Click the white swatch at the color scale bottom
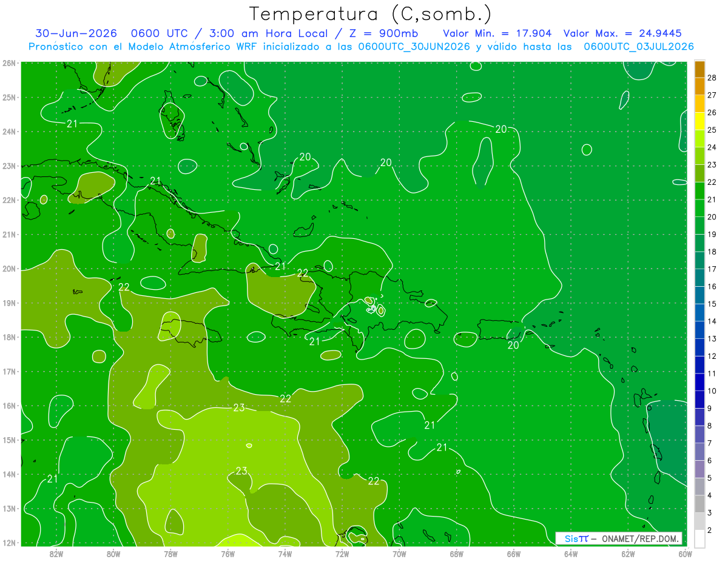This screenshot has height=562, width=728. pyautogui.click(x=699, y=538)
